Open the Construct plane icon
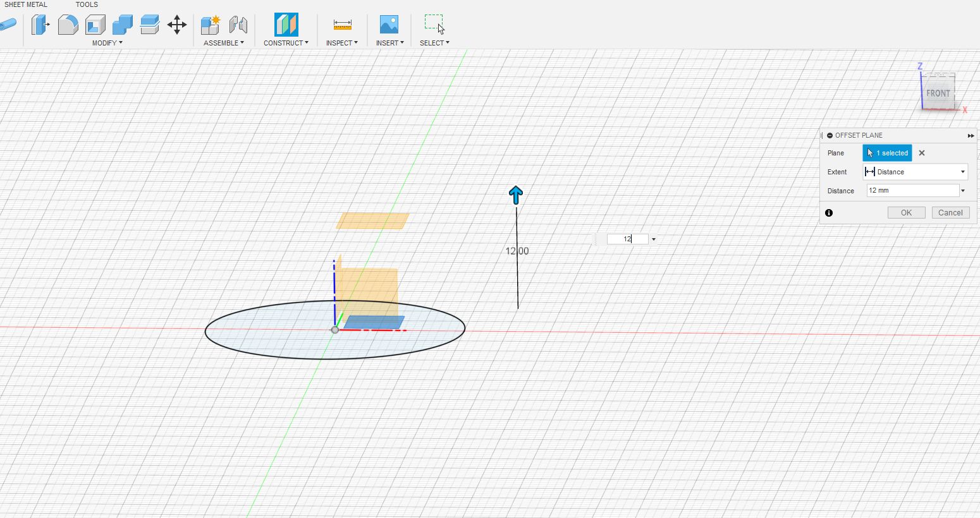 pyautogui.click(x=286, y=25)
